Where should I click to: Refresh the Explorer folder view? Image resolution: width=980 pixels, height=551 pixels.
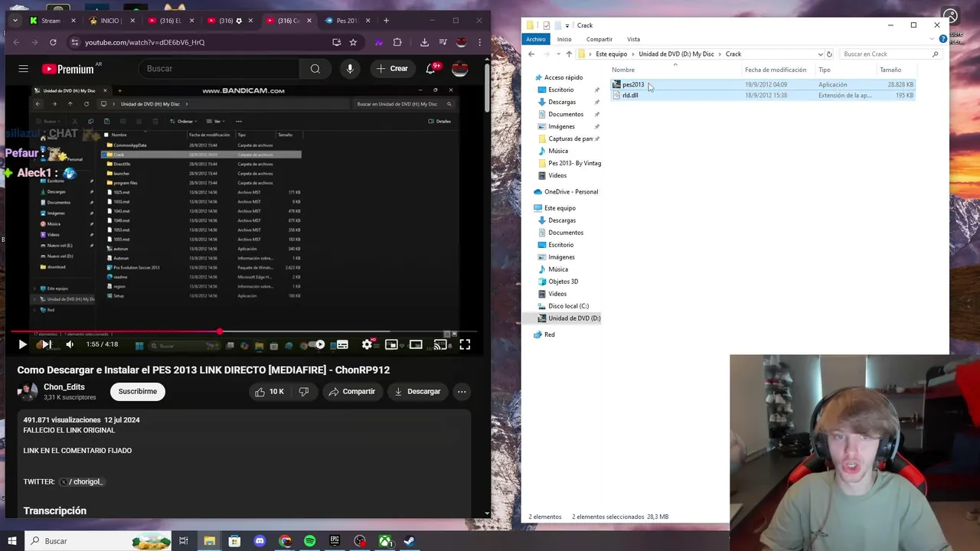coord(829,54)
